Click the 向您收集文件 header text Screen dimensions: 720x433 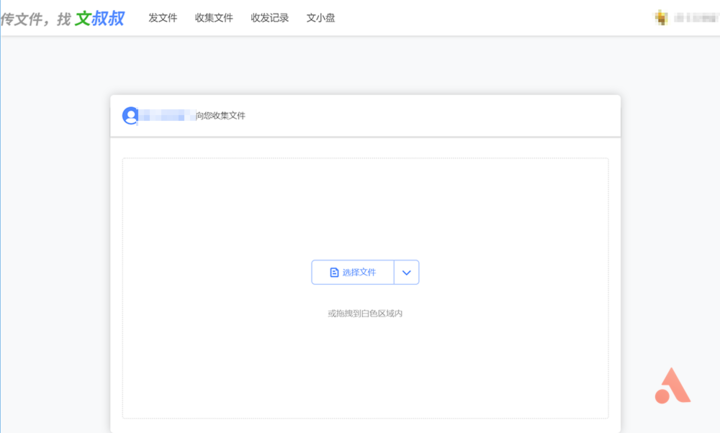click(x=220, y=115)
